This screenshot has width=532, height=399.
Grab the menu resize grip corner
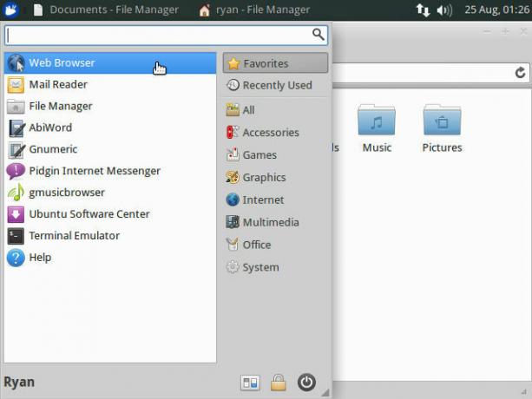(x=325, y=393)
